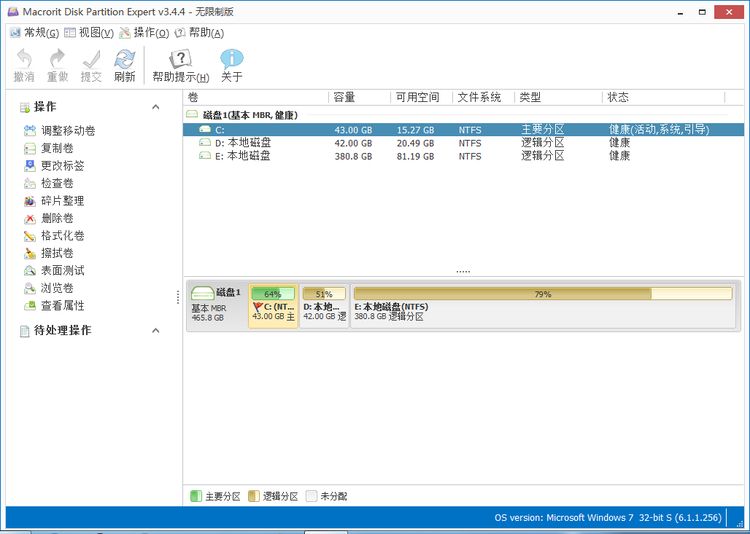The width and height of the screenshot is (750, 534).
Task: Click the 380.8 GB capacity cell
Action: pos(353,156)
